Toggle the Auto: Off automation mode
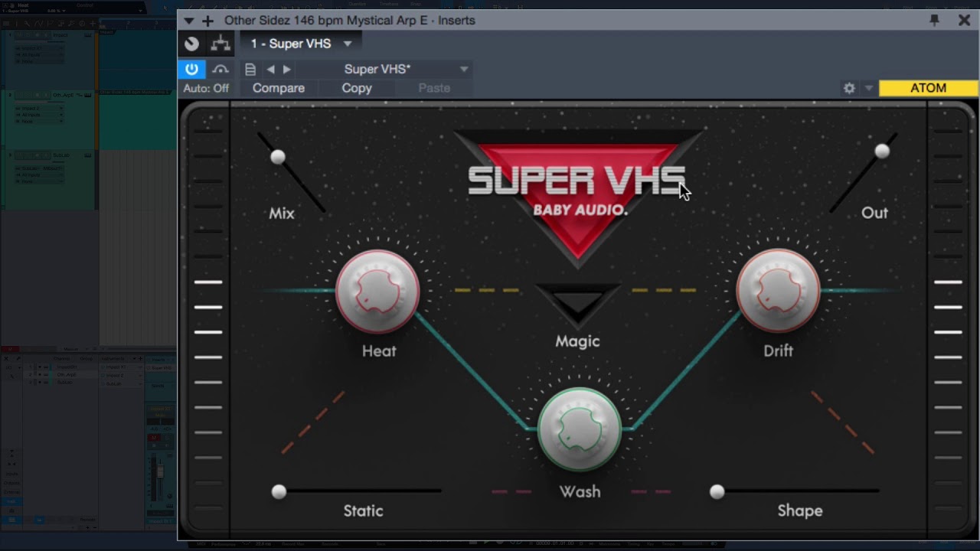The height and width of the screenshot is (551, 980). click(206, 88)
